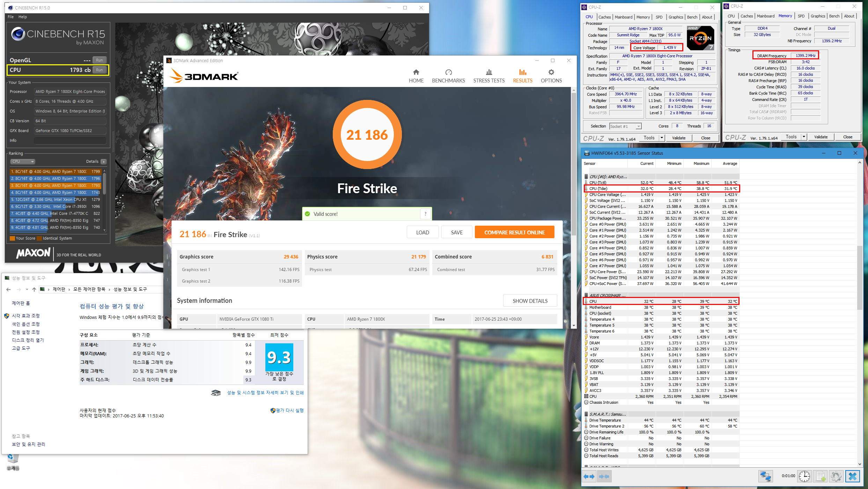Open the Tools dropdown arrow in the CPU-Z CPU window
868x489 pixels.
click(x=661, y=138)
